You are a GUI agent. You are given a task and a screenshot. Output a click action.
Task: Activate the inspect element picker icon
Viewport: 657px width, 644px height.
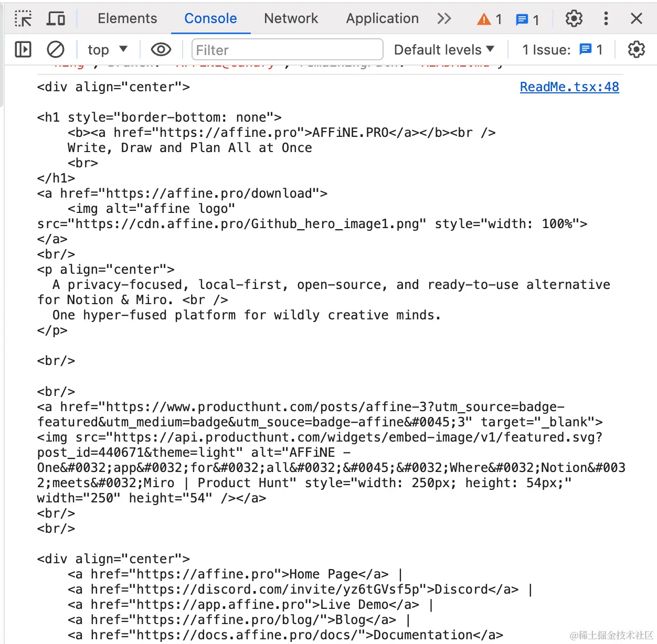coord(23,18)
